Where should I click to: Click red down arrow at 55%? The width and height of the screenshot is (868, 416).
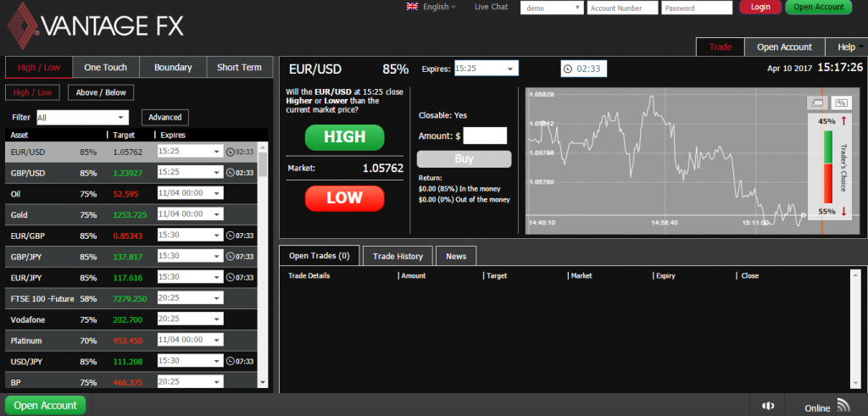point(843,211)
